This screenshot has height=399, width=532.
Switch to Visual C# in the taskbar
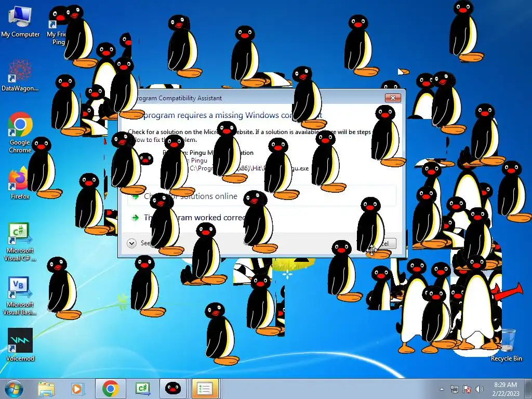coord(142,389)
